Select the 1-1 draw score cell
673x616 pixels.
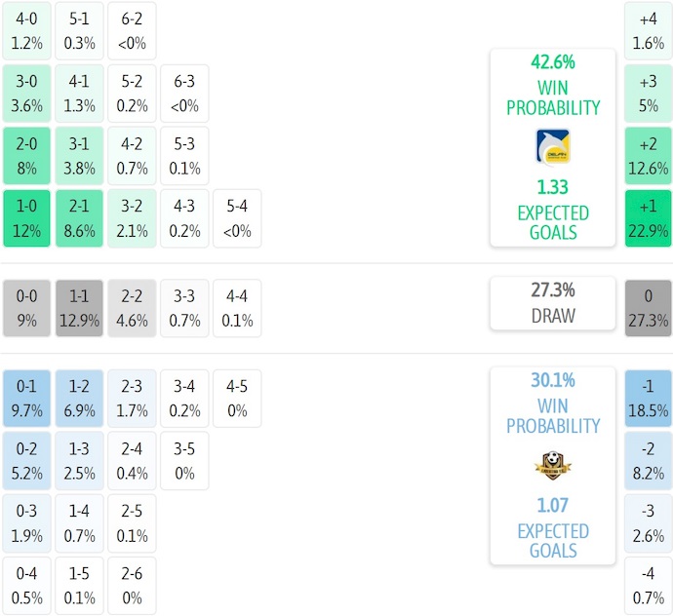[79, 308]
